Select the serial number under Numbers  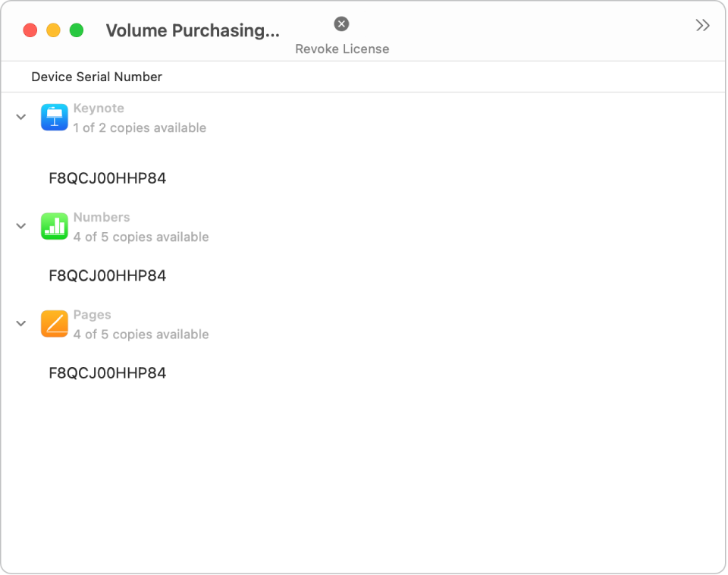coord(108,275)
